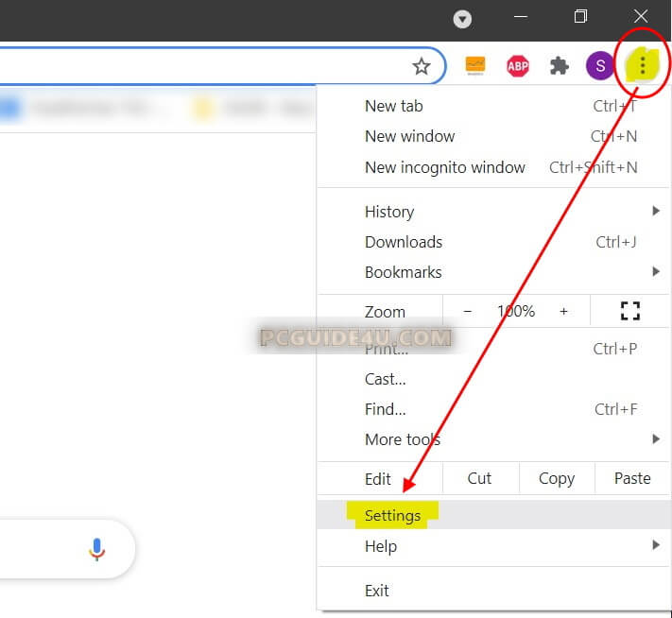Decrease zoom with the minus button
The image size is (672, 618).
pos(468,311)
